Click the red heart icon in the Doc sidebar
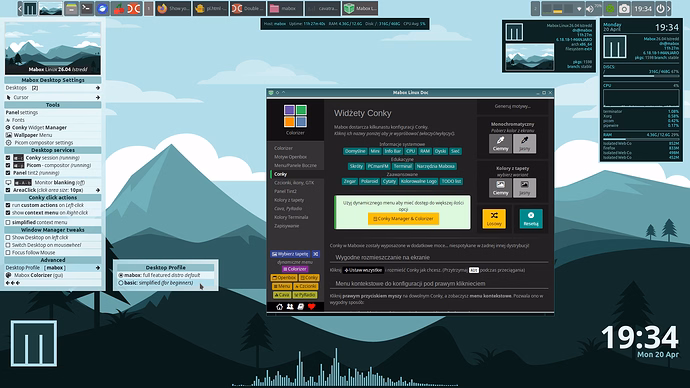The height and width of the screenshot is (388, 690). click(x=312, y=307)
